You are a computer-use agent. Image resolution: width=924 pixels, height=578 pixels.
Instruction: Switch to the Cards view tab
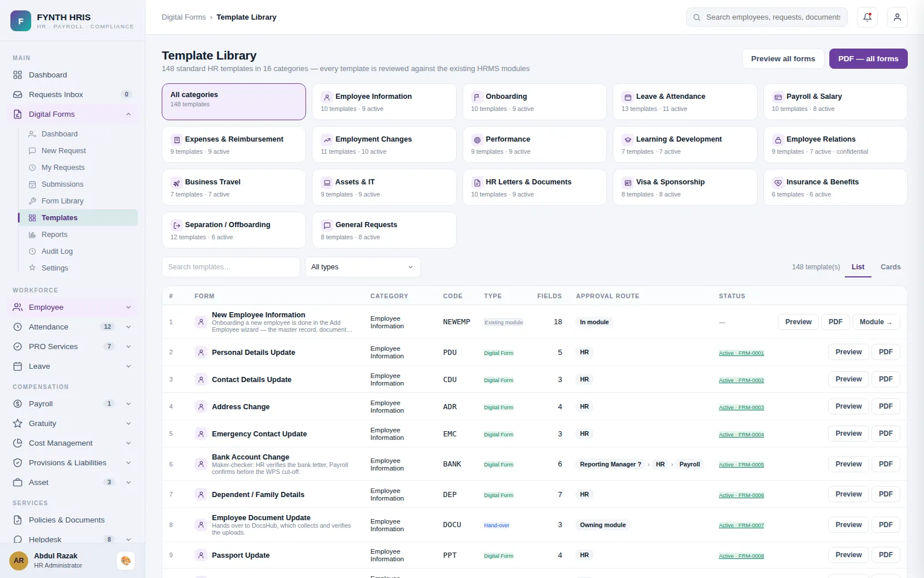891,267
